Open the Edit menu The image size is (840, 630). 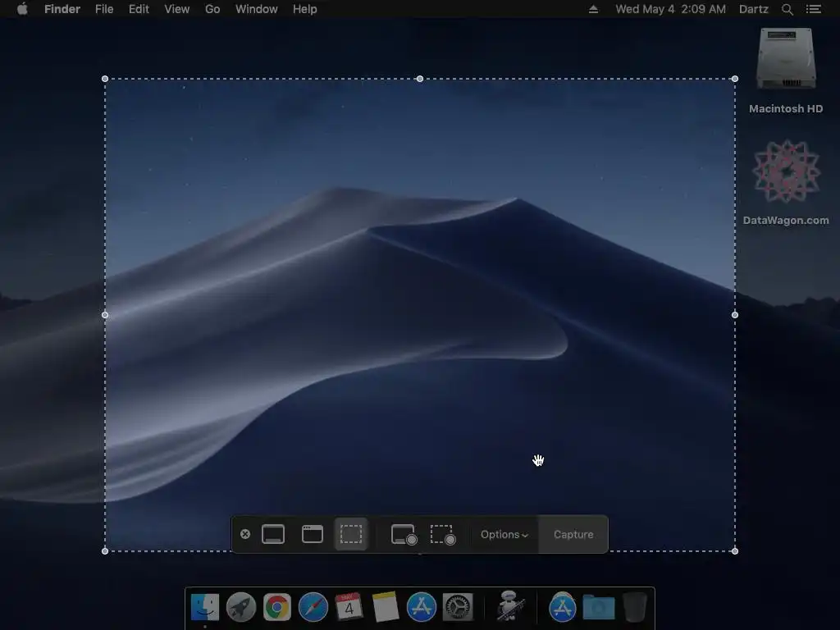point(139,9)
